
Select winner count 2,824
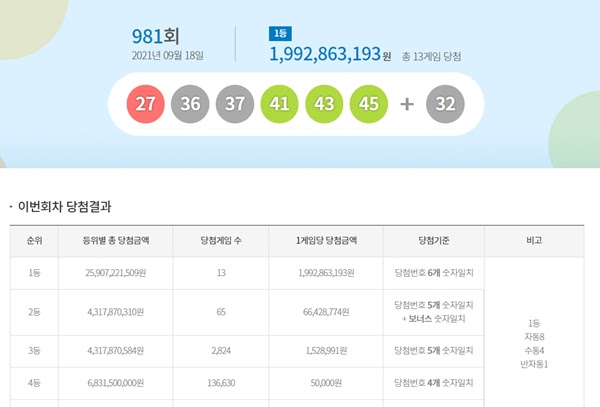tap(221, 351)
